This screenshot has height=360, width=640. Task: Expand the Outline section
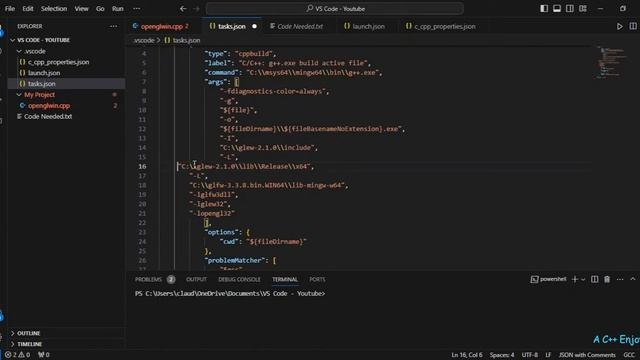(28, 333)
